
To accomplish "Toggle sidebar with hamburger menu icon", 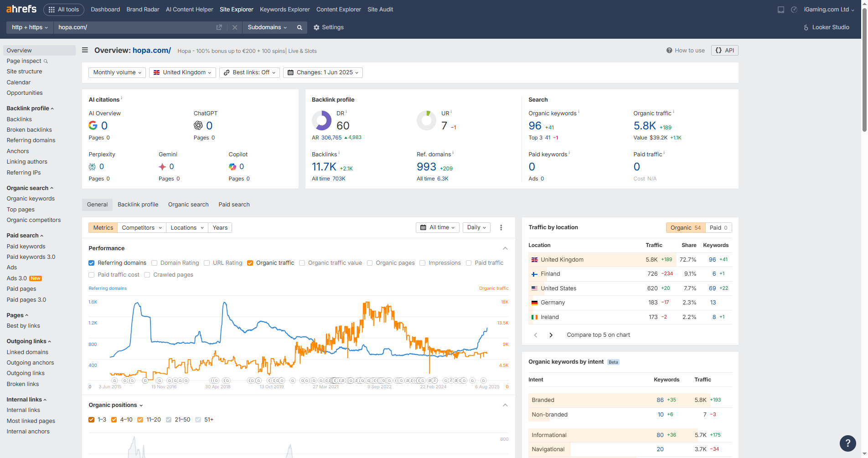I will click(85, 50).
